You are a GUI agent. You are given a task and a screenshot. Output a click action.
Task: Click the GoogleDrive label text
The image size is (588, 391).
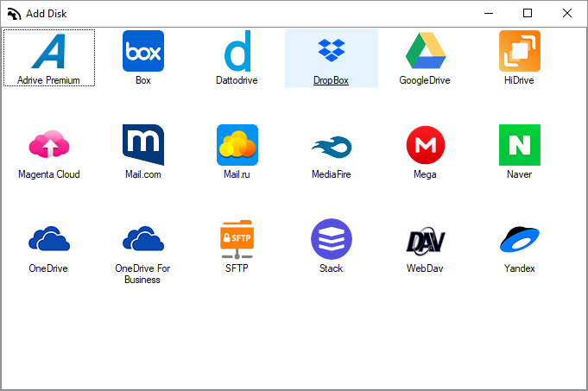(425, 80)
